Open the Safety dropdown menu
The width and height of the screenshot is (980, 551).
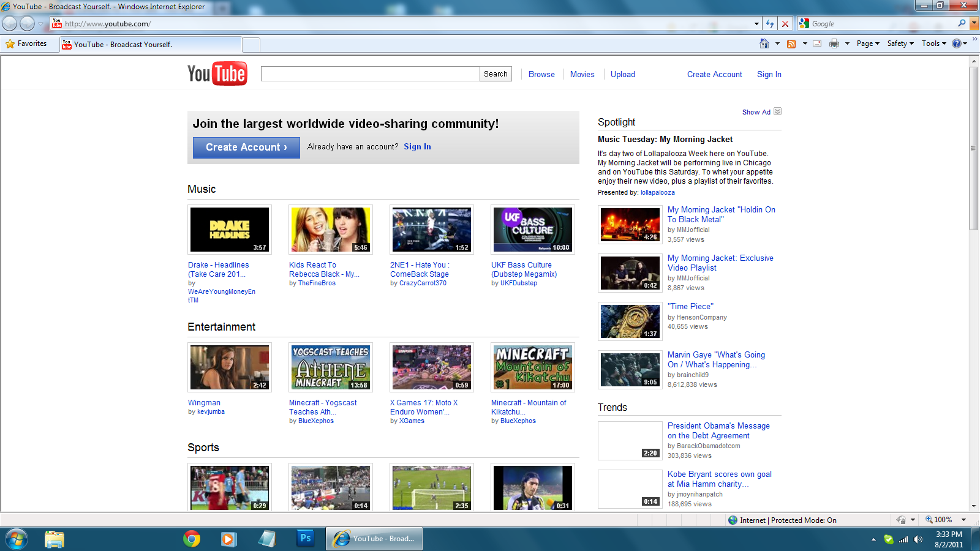[x=900, y=43]
